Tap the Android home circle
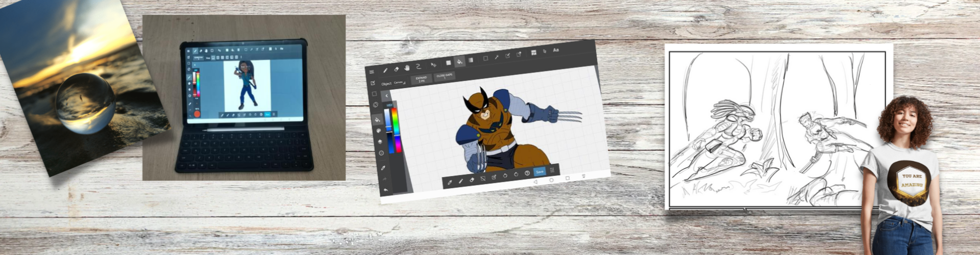This screenshot has width=980, height=255. (552, 180)
